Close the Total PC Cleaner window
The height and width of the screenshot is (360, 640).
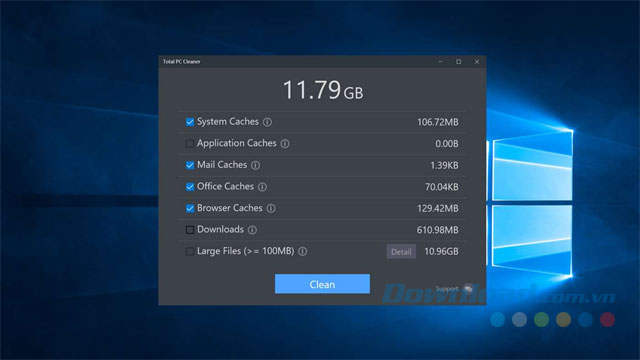coord(477,62)
